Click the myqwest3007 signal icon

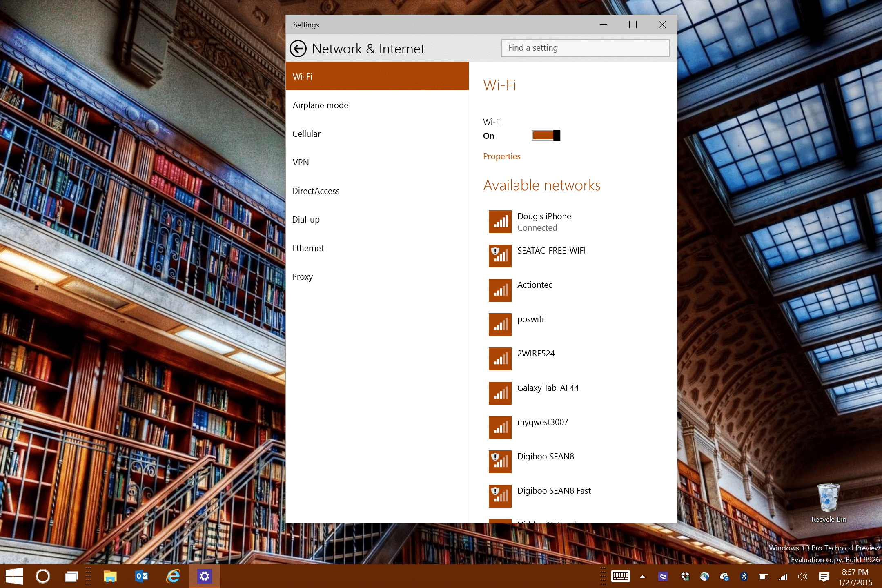[x=500, y=428]
